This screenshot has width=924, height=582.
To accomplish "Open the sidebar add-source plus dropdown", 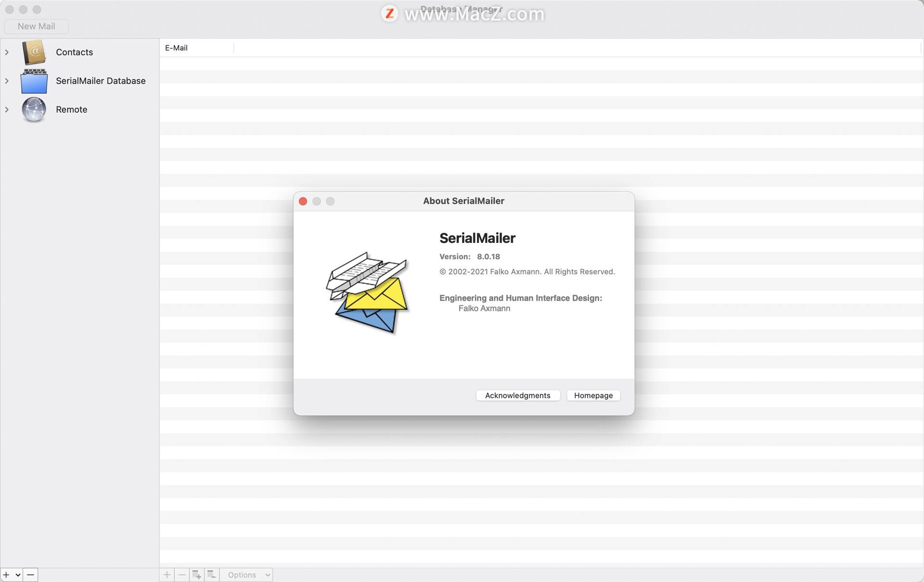I will click(12, 575).
